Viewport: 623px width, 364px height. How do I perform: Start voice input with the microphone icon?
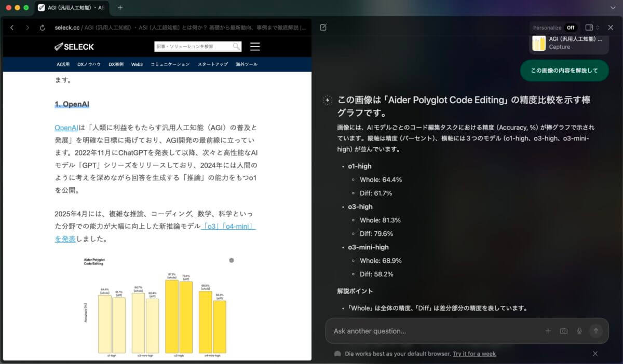click(x=579, y=331)
